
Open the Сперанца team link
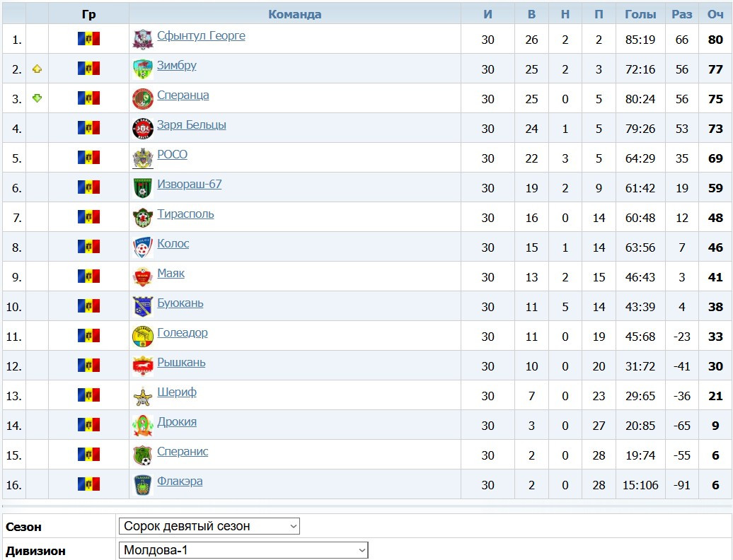click(x=183, y=95)
